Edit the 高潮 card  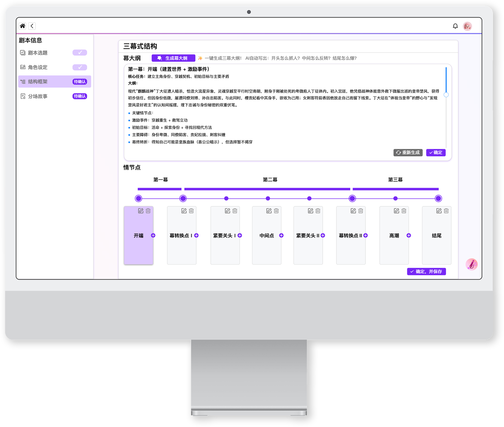(396, 211)
